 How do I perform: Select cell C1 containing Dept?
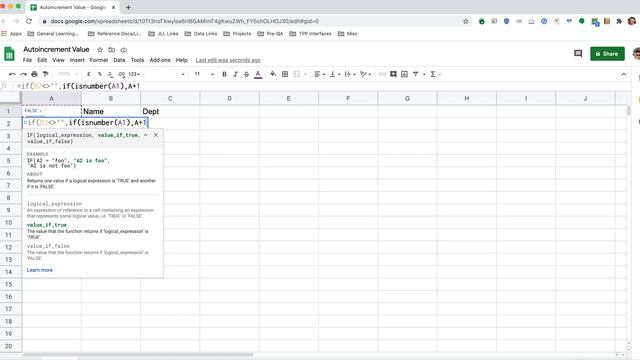(170, 111)
